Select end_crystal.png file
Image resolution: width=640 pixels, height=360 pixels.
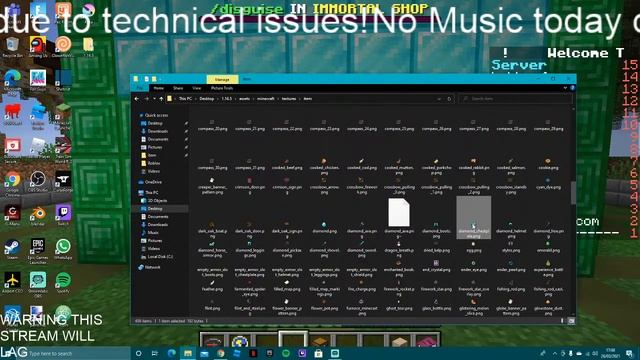point(436,267)
